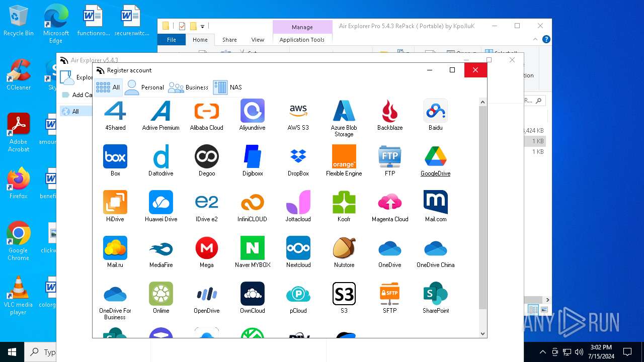This screenshot has height=362, width=644.
Task: Choose Nextcloud server
Action: point(298,252)
